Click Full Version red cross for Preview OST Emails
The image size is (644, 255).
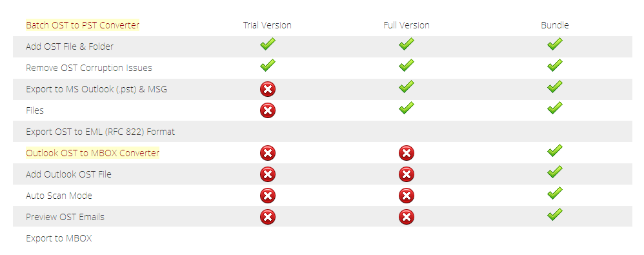pyautogui.click(x=406, y=217)
